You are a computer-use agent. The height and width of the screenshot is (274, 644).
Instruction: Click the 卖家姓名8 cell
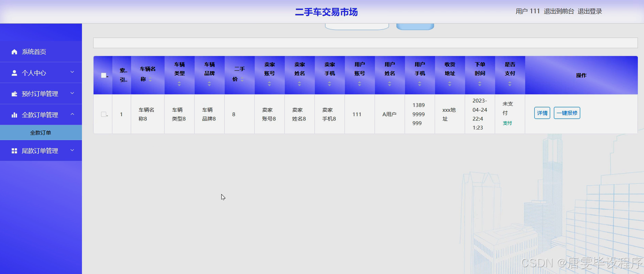click(299, 114)
